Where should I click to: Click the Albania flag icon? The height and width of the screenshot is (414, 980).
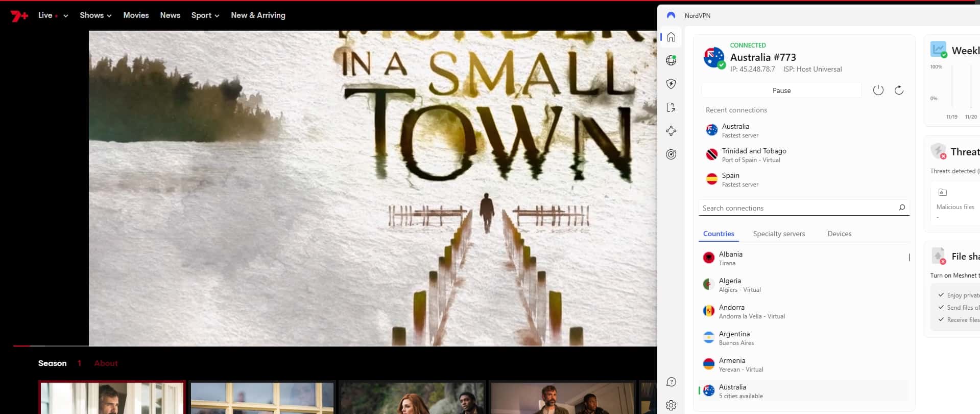(x=708, y=258)
